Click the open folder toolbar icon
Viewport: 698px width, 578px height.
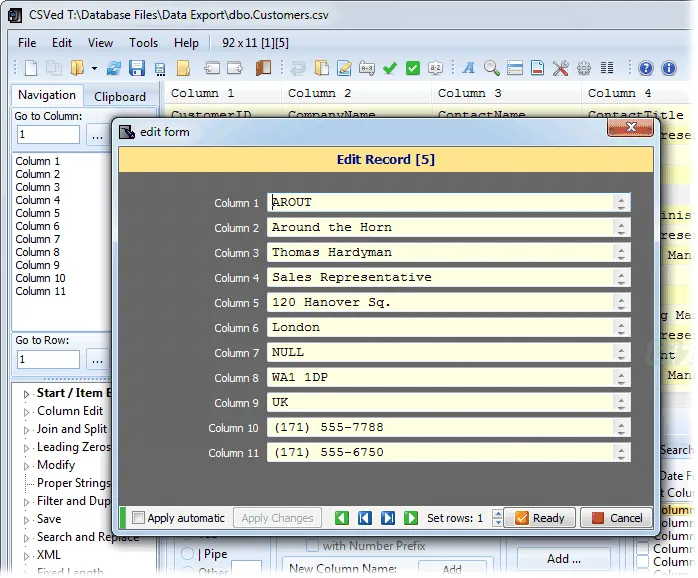[77, 68]
